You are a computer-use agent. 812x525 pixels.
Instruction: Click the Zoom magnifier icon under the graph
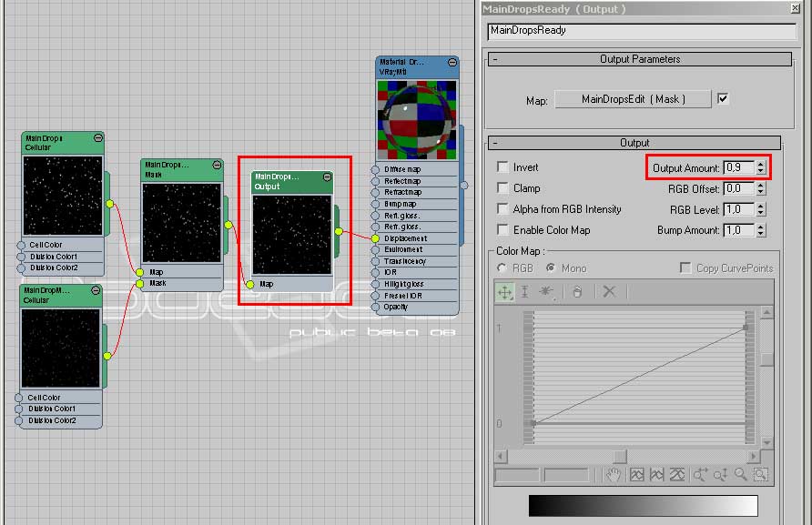tap(741, 475)
